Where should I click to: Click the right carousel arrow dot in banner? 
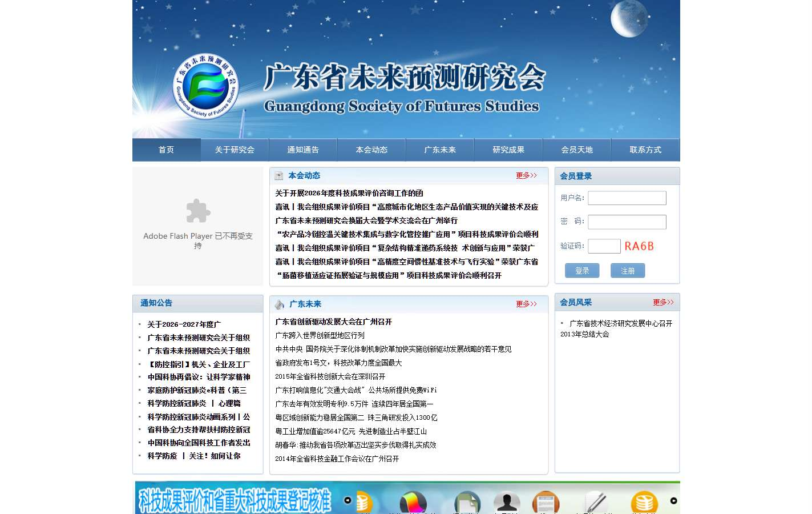[x=673, y=500]
